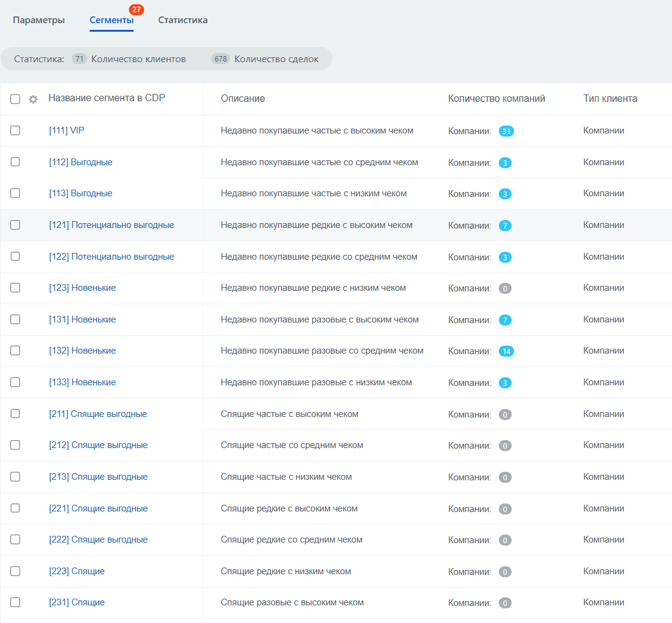Click the 14 companies badge for [132]
Viewport: 672px width, 623px height.
coord(506,351)
